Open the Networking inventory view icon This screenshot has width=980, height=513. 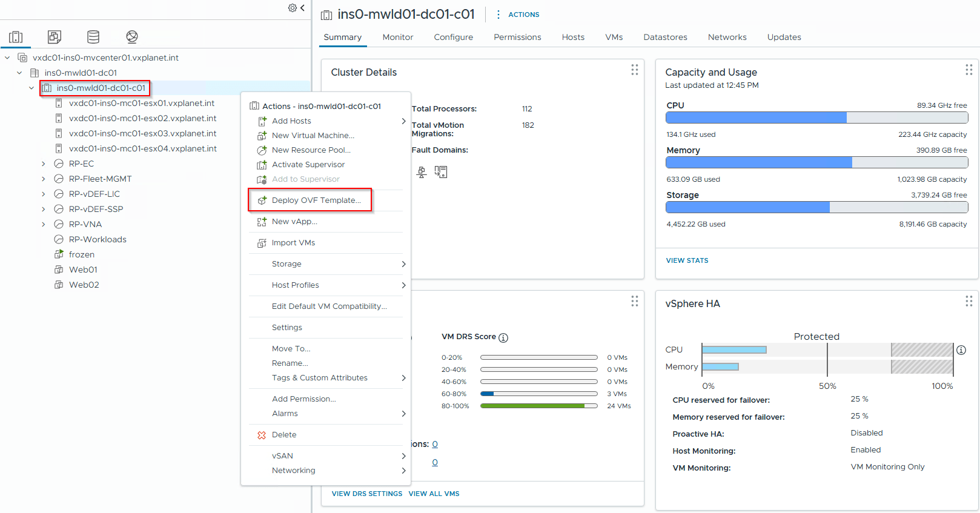[132, 37]
